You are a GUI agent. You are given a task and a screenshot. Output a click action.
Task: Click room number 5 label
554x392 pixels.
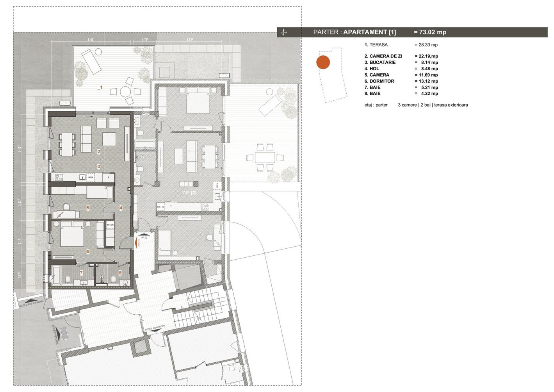[x=88, y=208]
